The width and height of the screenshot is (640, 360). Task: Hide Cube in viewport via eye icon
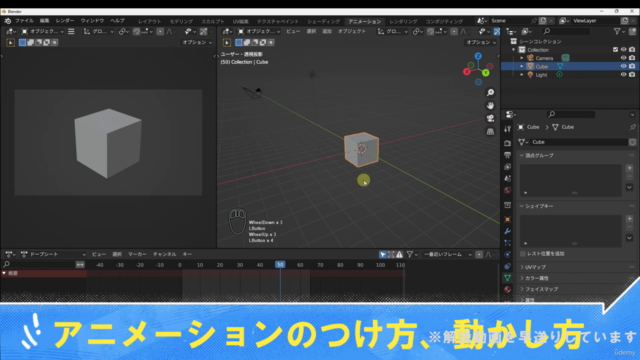click(x=623, y=66)
